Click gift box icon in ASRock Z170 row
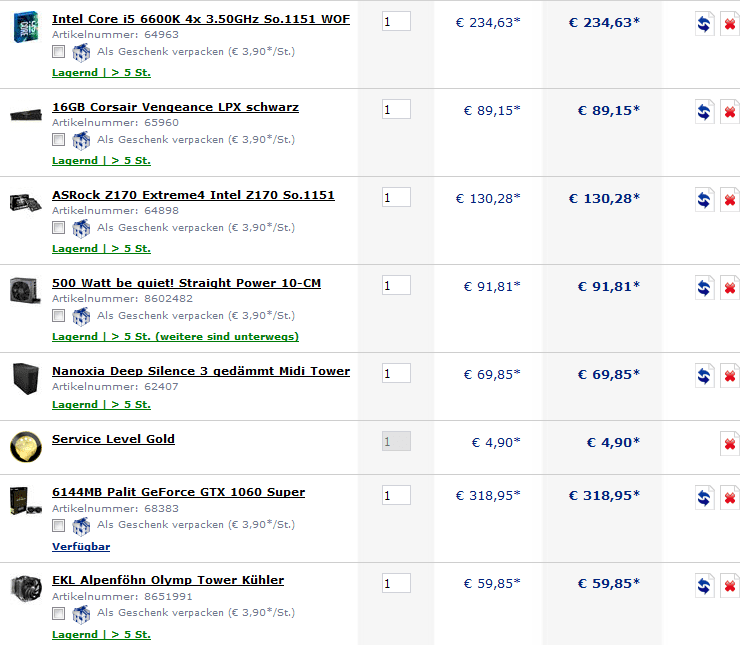 point(81,228)
